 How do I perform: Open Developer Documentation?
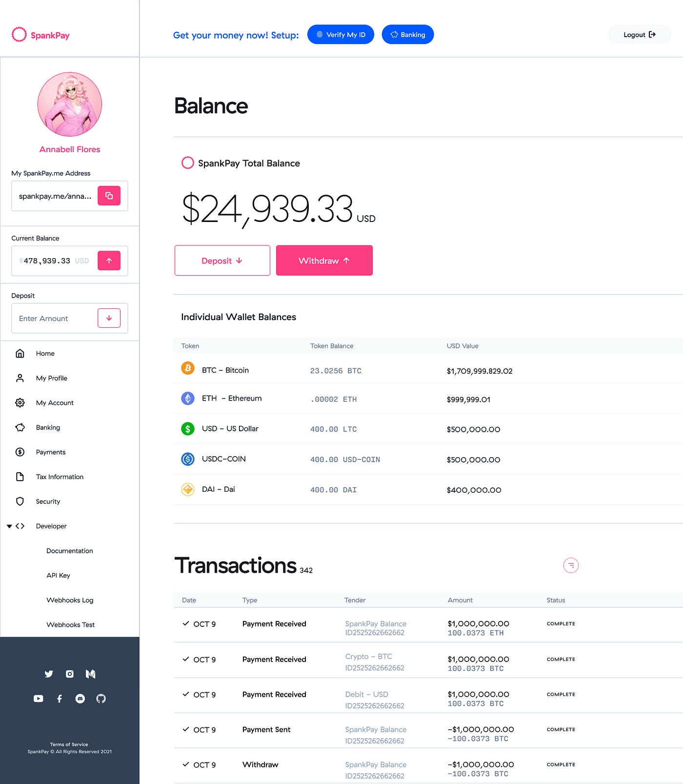(70, 551)
